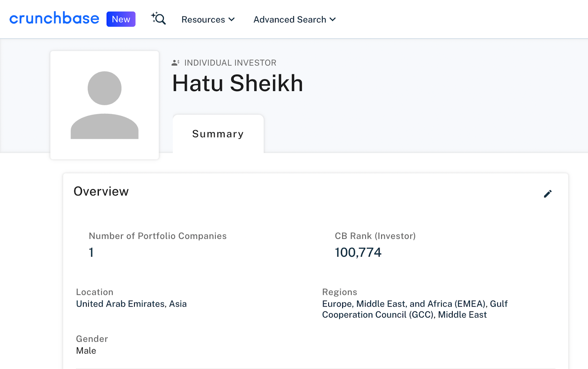Click the CB Rank value 100,774
Screen dimensions: 588x369
358,252
